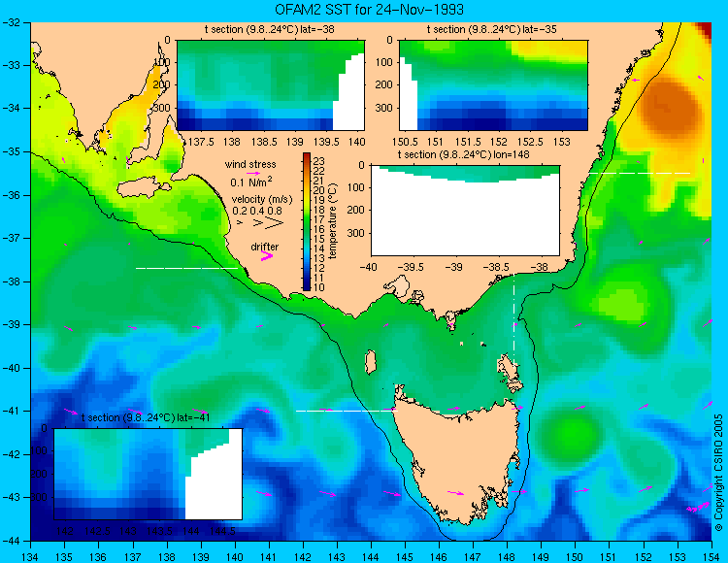Viewport: 728px width, 563px height.
Task: Click the '150.5' tick in the lat=-35 inset
Action: [x=406, y=142]
